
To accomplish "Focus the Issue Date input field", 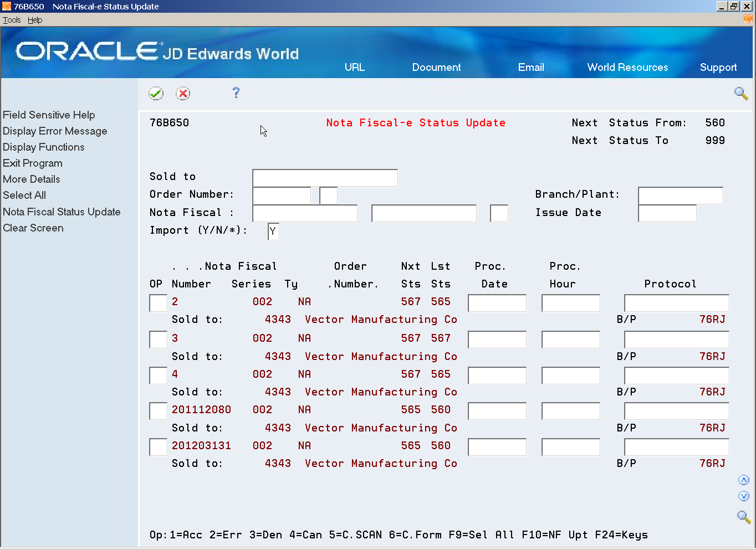I will (667, 213).
